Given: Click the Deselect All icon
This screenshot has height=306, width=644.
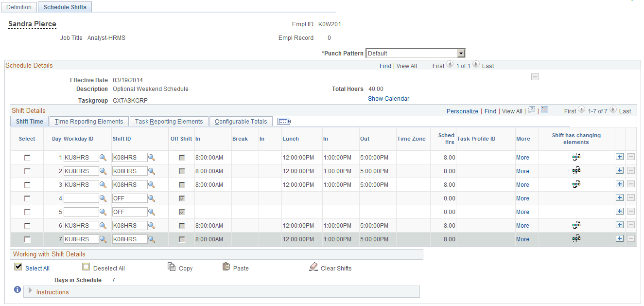Looking at the screenshot, I should [x=86, y=267].
